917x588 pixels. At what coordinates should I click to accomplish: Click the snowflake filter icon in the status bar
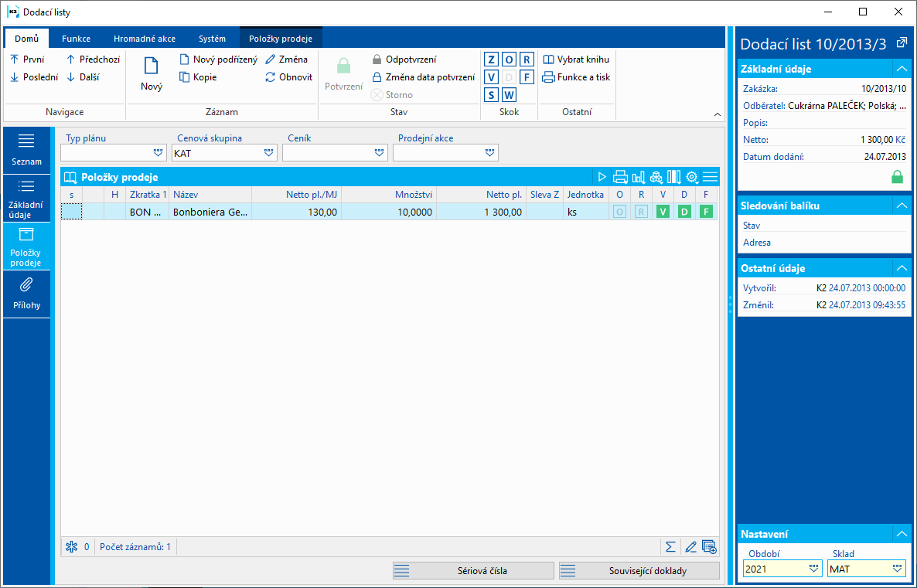tap(71, 547)
